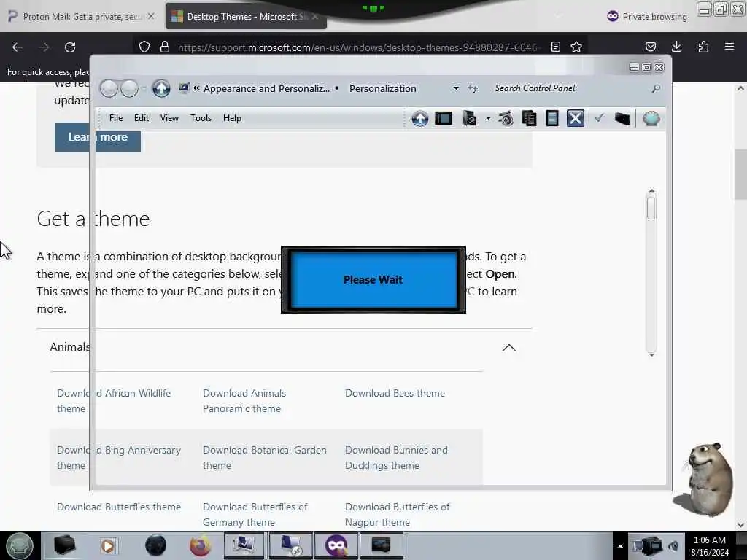Click the black folder toolbar icon
This screenshot has height=560, width=747.
622,119
